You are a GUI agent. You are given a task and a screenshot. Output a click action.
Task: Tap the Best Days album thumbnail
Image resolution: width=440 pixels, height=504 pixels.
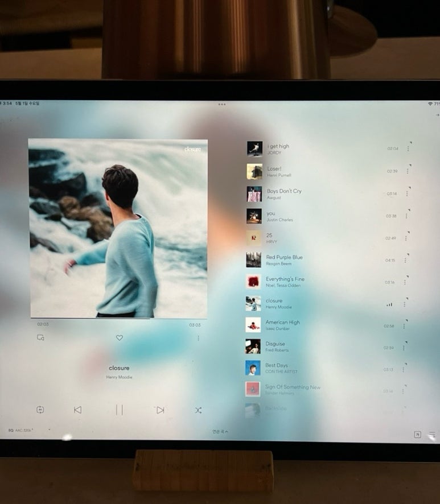pos(253,368)
